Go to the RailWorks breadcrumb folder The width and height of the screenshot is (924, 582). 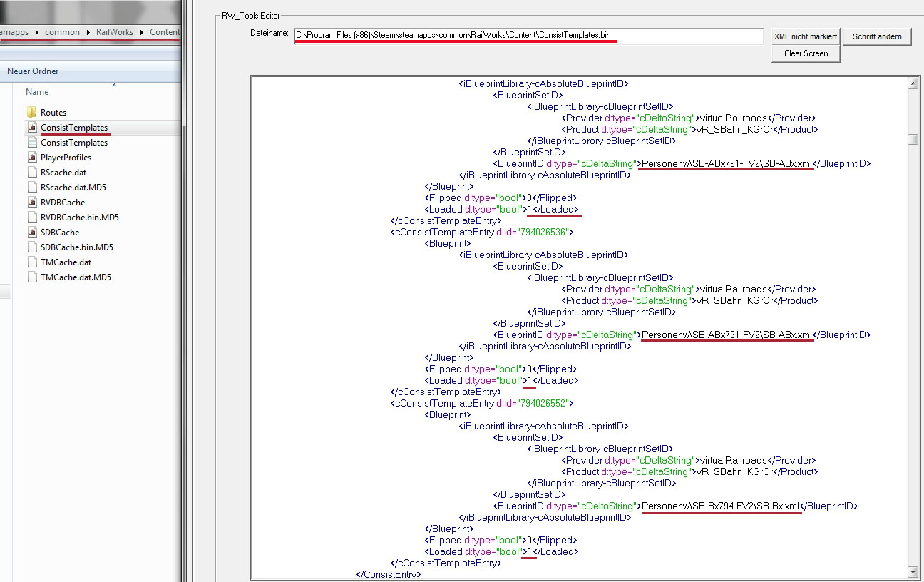click(115, 33)
